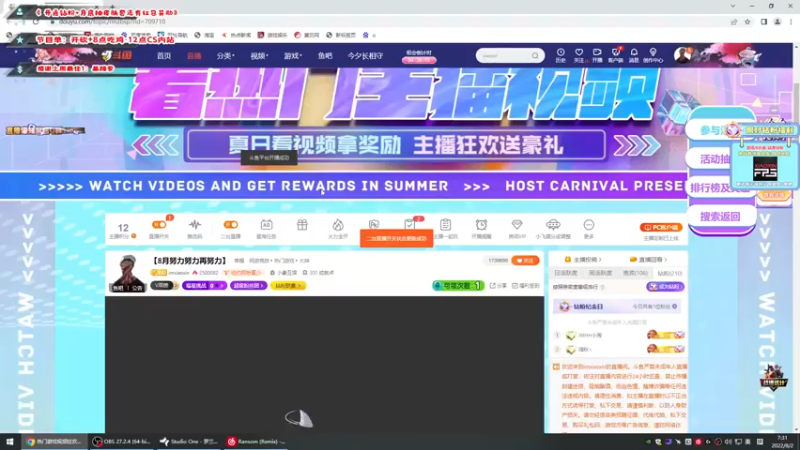Open the AD task icon in streamer toolbar
800x450 pixels.
pyautogui.click(x=266, y=224)
